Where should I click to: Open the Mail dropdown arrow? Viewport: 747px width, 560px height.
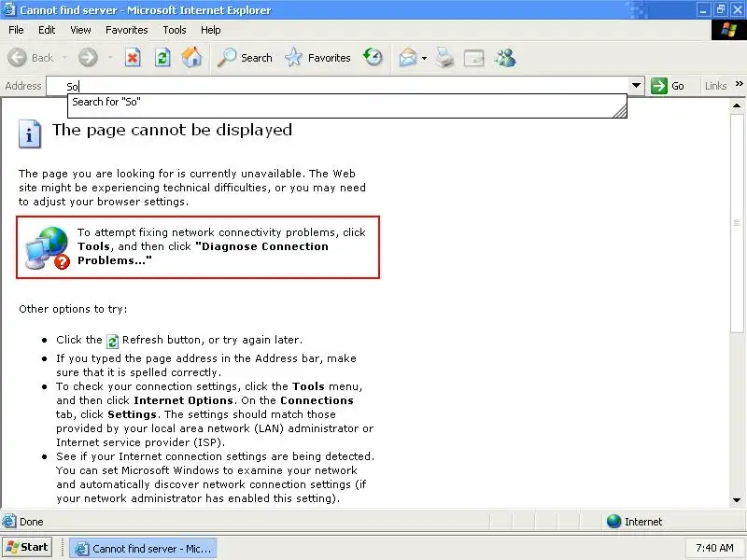click(x=424, y=58)
